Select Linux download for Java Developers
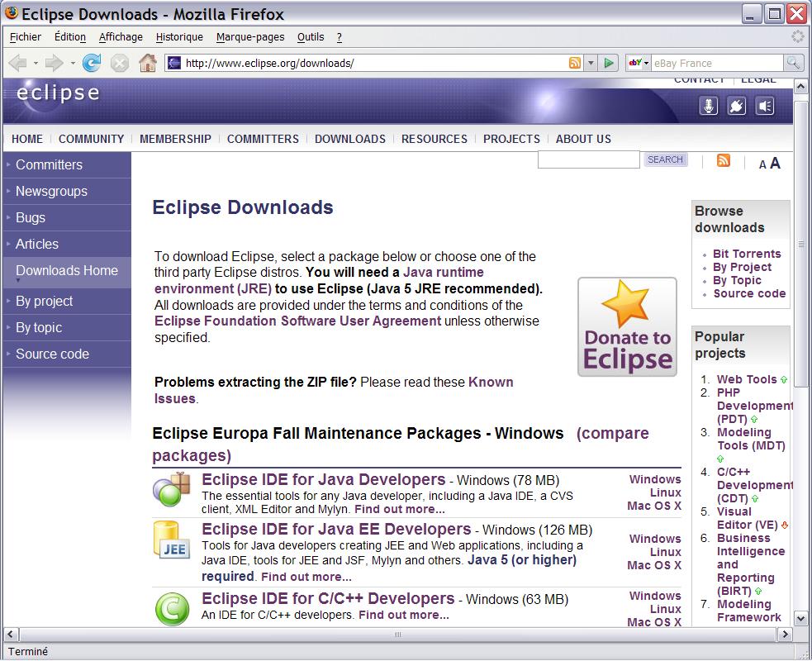 pos(666,492)
